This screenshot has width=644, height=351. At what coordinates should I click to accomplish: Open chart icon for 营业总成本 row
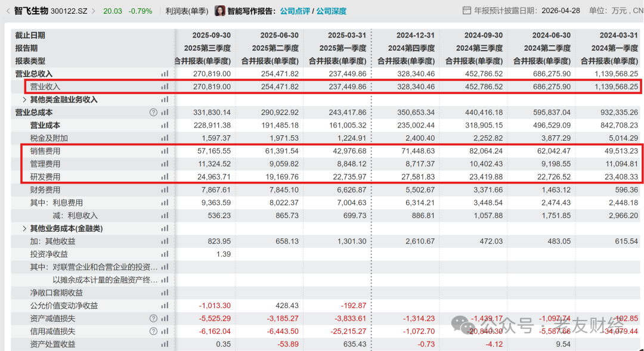pyautogui.click(x=165, y=113)
